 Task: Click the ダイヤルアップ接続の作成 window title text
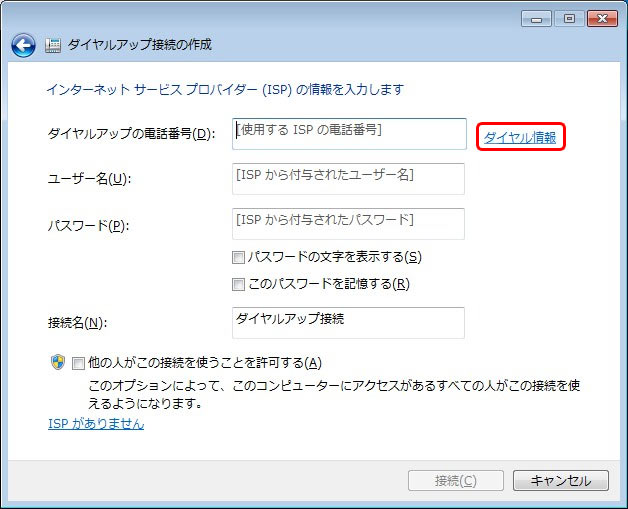139,45
